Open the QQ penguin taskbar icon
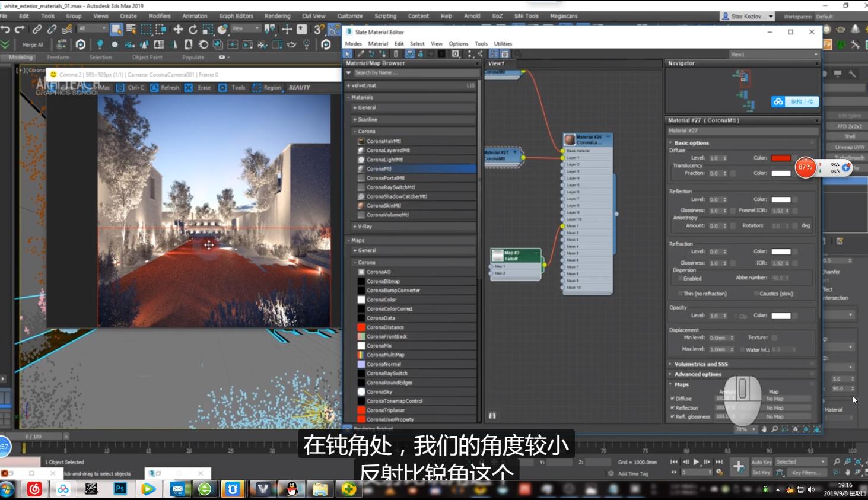Screen dimensions: 868x500 coord(291,489)
